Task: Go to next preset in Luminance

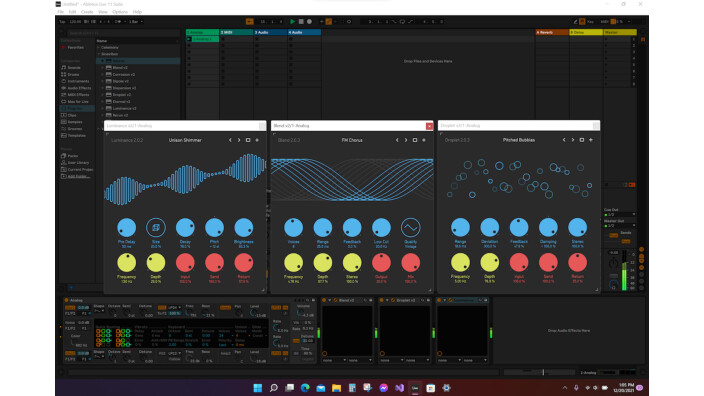Action: click(239, 140)
